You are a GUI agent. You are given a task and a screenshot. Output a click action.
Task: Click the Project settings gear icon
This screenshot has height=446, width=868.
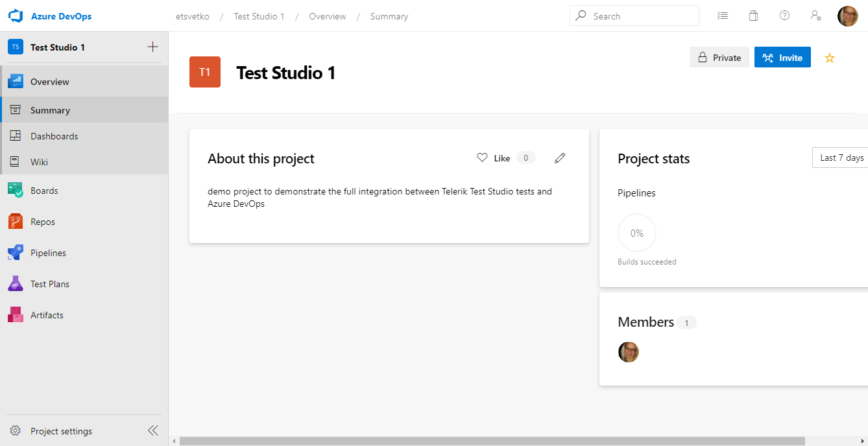pyautogui.click(x=16, y=431)
